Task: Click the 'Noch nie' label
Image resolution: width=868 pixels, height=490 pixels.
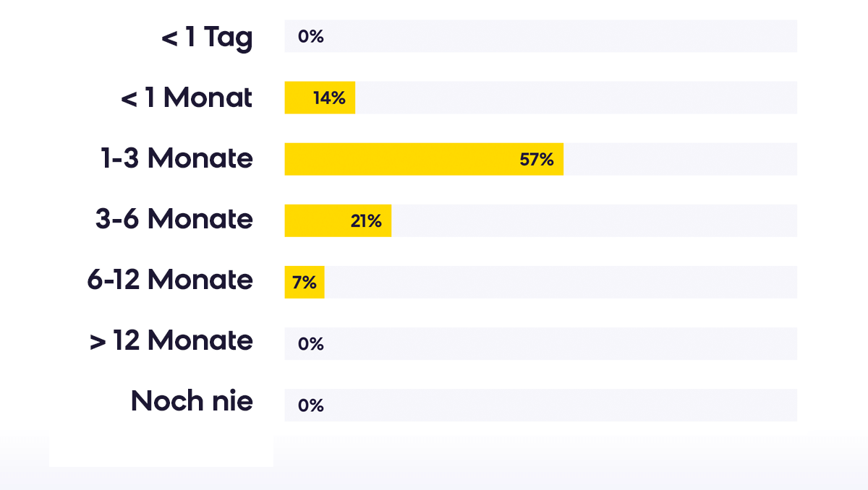Action: point(192,401)
